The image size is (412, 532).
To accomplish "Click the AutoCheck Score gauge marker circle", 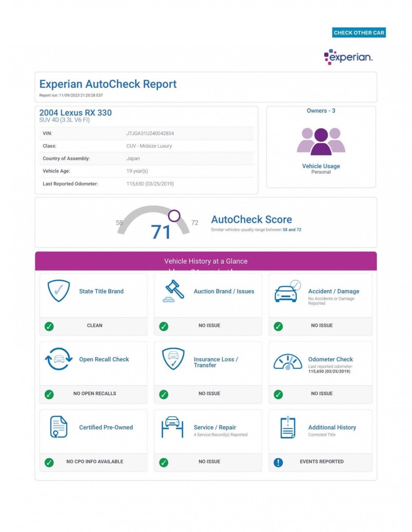I will click(174, 216).
